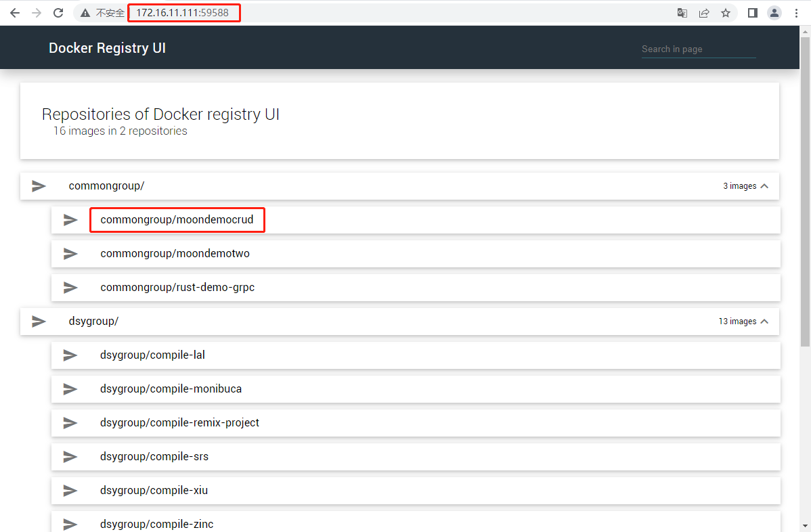Collapse the commongroup repository group chevron
The width and height of the screenshot is (811, 532).
[764, 185]
